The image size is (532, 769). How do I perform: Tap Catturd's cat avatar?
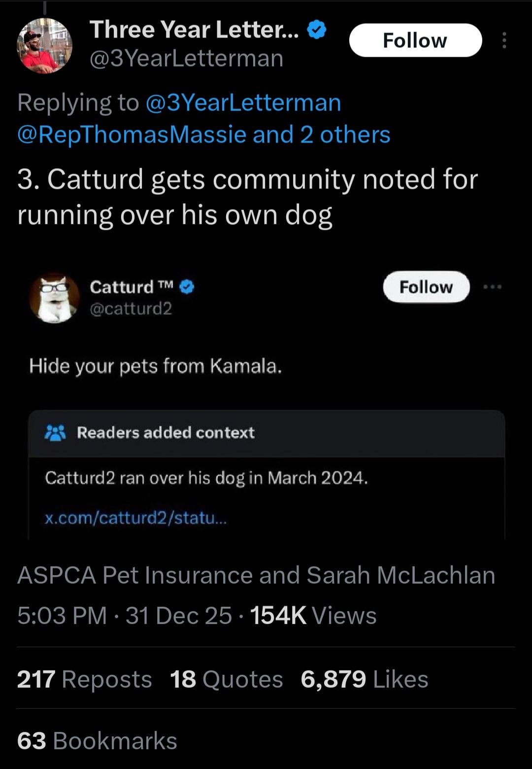[x=54, y=298]
